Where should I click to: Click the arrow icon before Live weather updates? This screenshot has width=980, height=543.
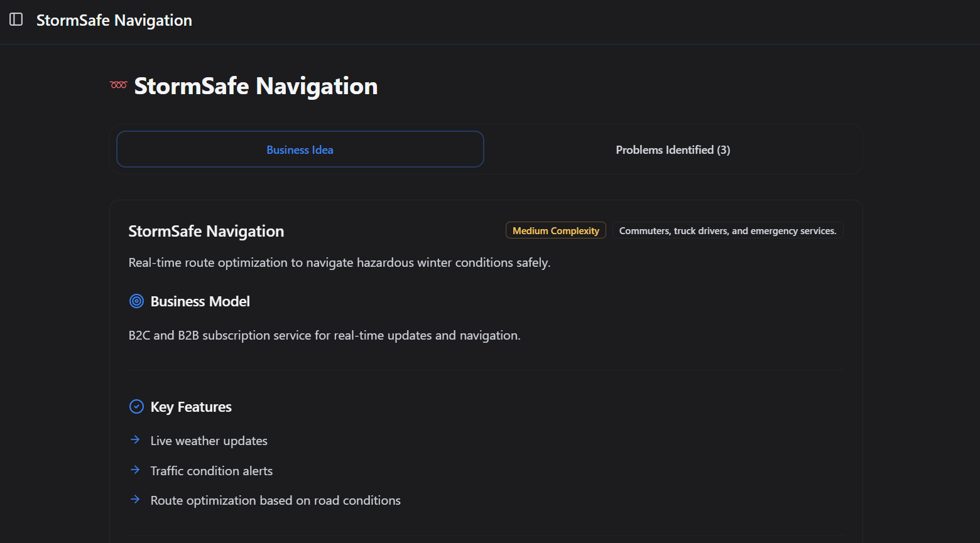tap(135, 439)
